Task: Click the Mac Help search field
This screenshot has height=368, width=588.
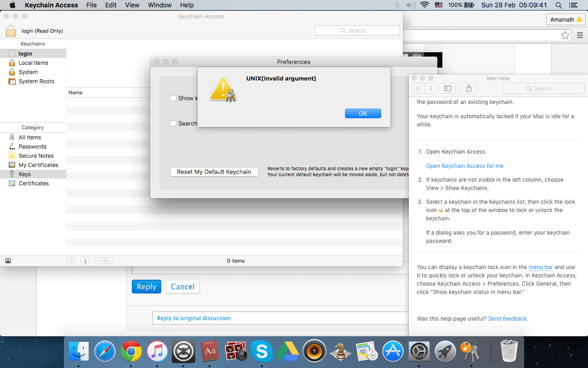Action: pyautogui.click(x=544, y=88)
